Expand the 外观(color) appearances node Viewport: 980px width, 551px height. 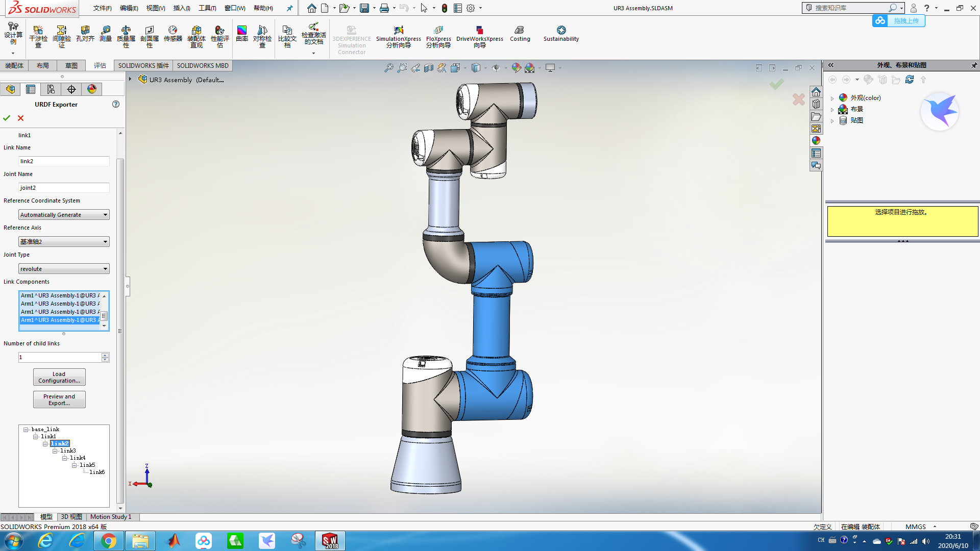(x=832, y=98)
